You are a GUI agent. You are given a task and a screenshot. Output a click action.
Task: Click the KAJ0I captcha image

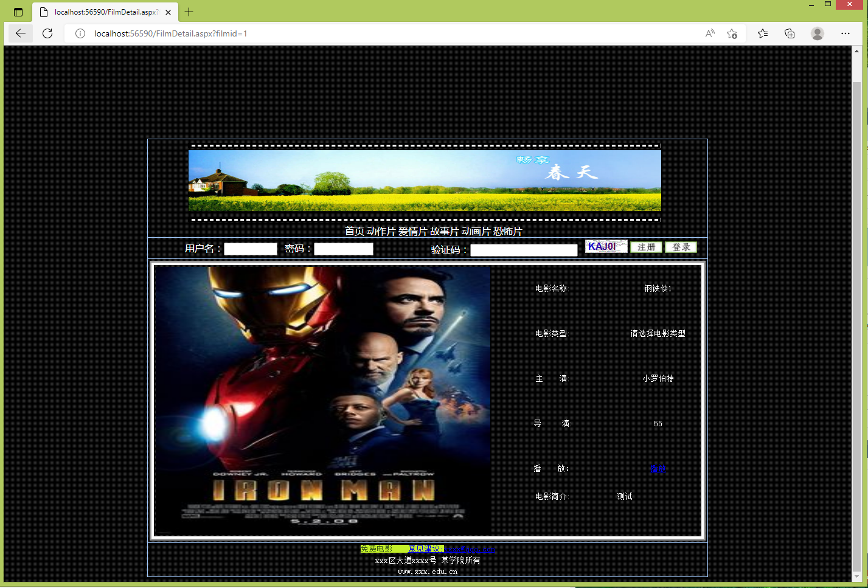pos(606,246)
